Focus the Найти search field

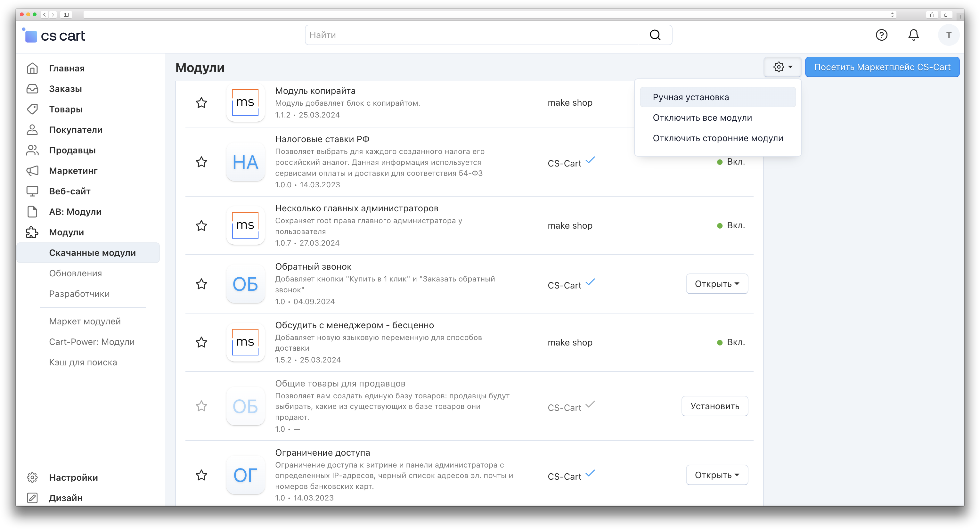click(472, 35)
